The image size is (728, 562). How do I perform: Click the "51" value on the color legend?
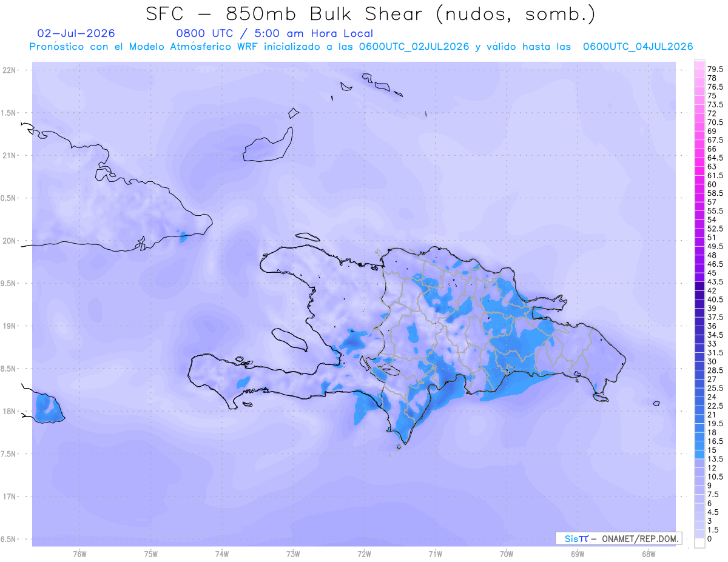point(712,237)
